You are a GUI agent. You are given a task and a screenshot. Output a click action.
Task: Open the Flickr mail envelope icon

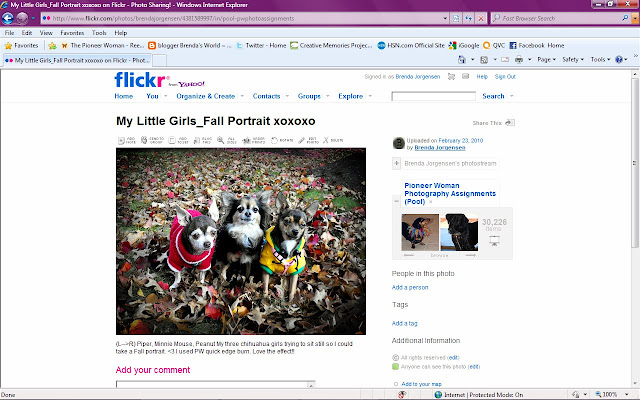point(465,76)
